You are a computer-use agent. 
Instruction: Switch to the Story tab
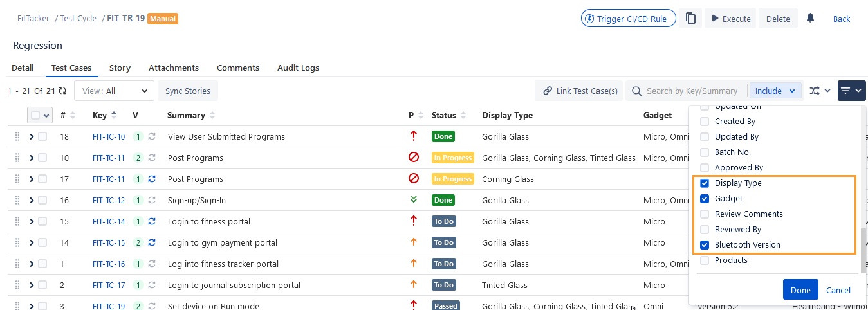click(120, 68)
